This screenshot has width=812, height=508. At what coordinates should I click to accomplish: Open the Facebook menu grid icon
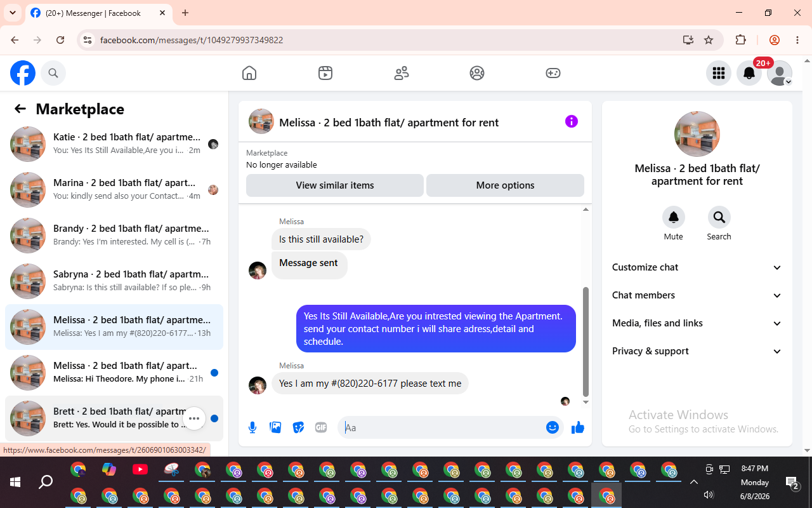pyautogui.click(x=719, y=73)
